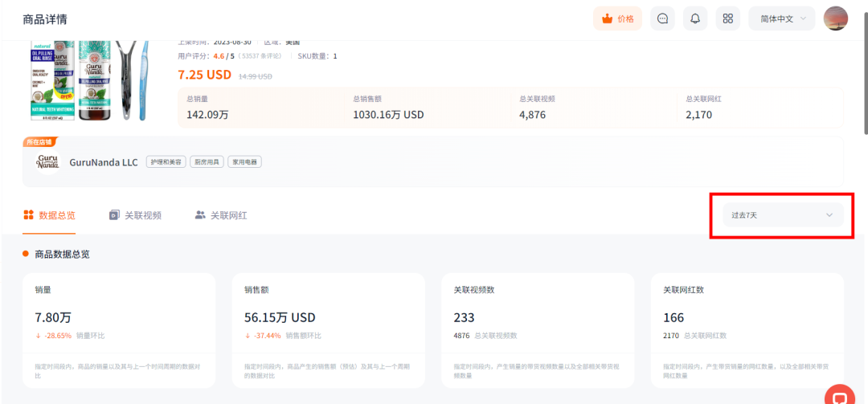Click the page vertical scrollbar
This screenshot has height=404, width=868.
[x=866, y=75]
